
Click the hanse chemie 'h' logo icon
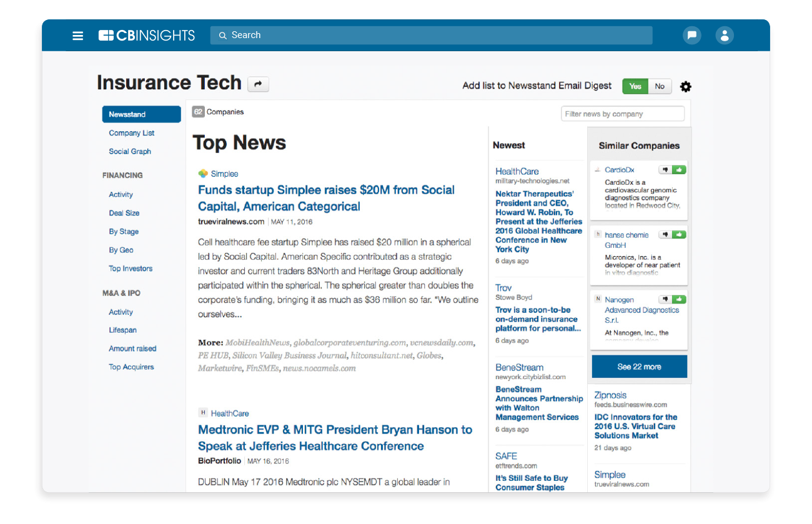(x=598, y=235)
